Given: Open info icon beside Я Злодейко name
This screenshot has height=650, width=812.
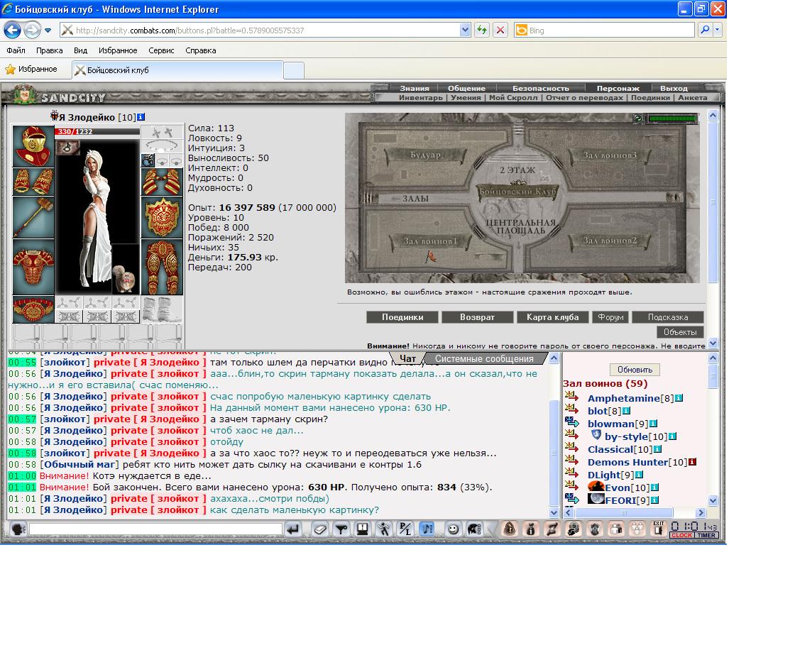Looking at the screenshot, I should [x=141, y=117].
